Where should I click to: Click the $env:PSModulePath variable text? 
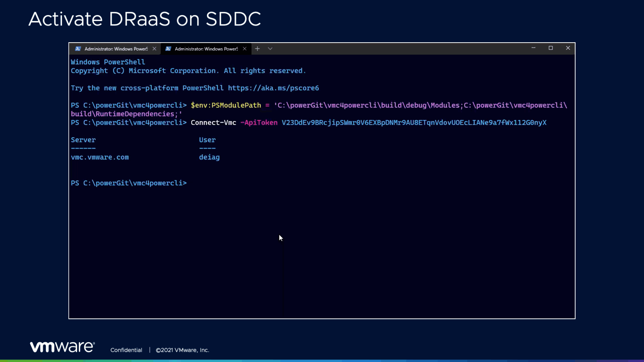[x=226, y=105]
